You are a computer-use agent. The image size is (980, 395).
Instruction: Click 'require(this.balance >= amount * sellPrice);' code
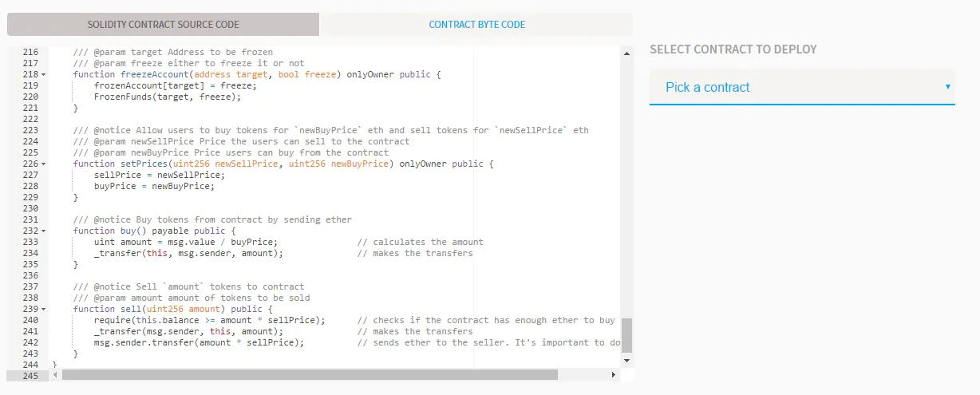[x=210, y=320]
